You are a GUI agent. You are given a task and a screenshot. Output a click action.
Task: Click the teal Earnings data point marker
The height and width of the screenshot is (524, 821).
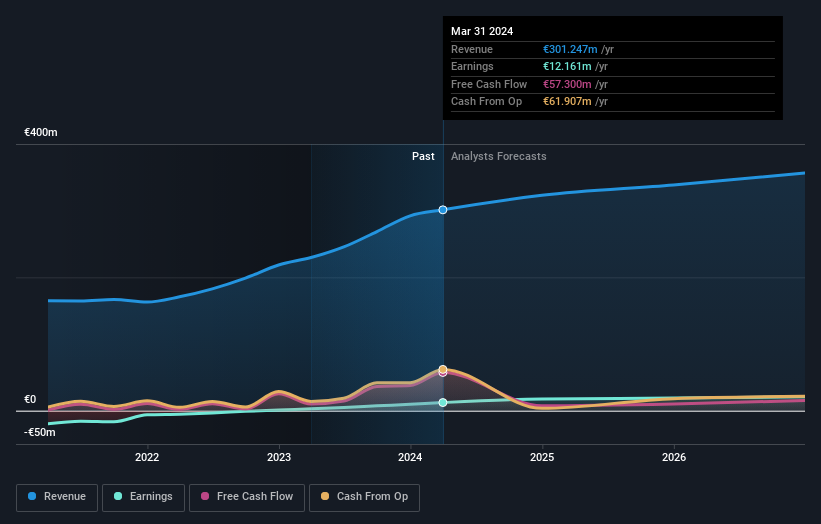click(443, 403)
